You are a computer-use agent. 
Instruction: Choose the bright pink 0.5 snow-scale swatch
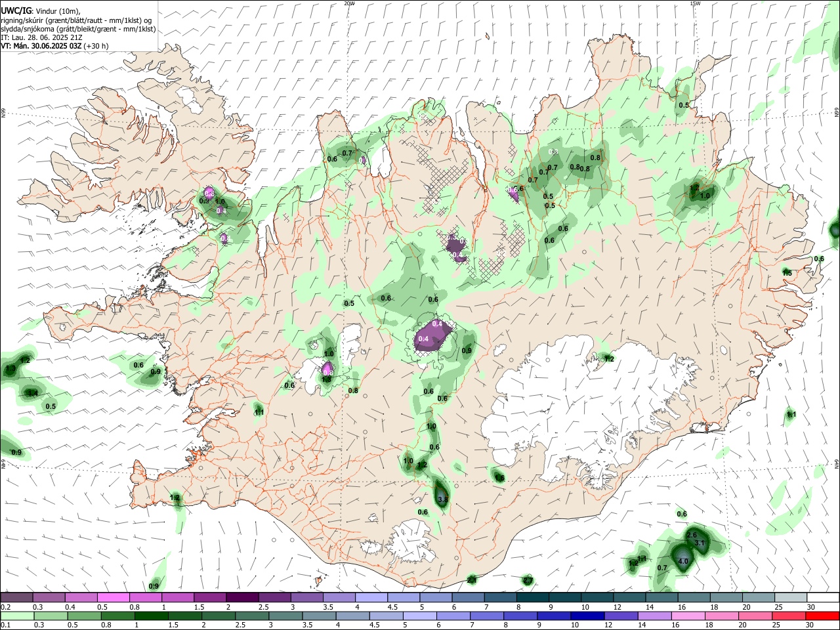113,597
